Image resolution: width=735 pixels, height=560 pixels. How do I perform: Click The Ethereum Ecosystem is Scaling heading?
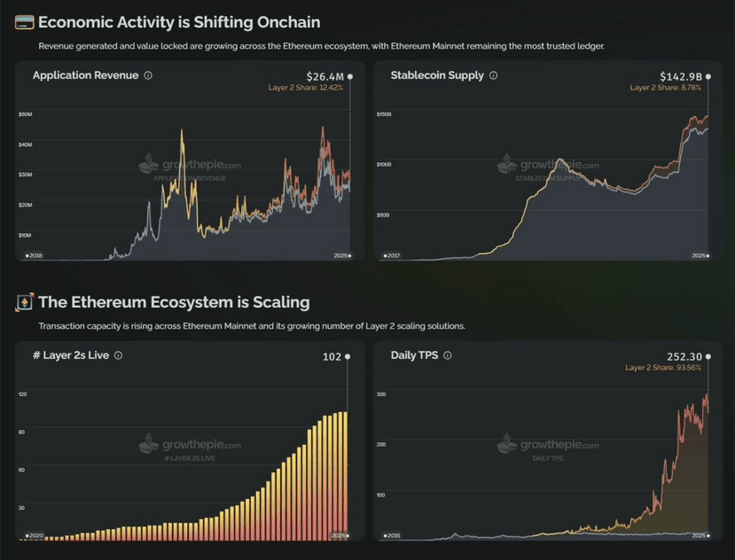pyautogui.click(x=174, y=302)
